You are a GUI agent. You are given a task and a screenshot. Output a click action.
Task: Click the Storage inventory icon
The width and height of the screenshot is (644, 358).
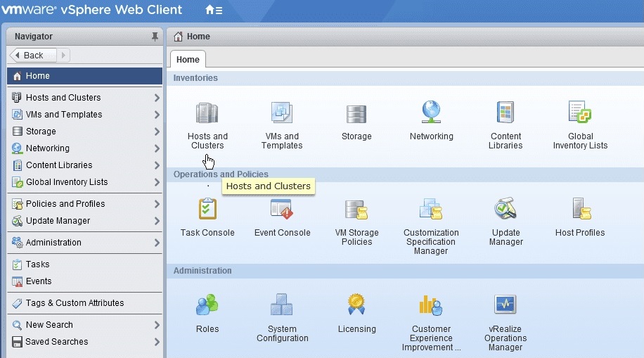click(356, 113)
